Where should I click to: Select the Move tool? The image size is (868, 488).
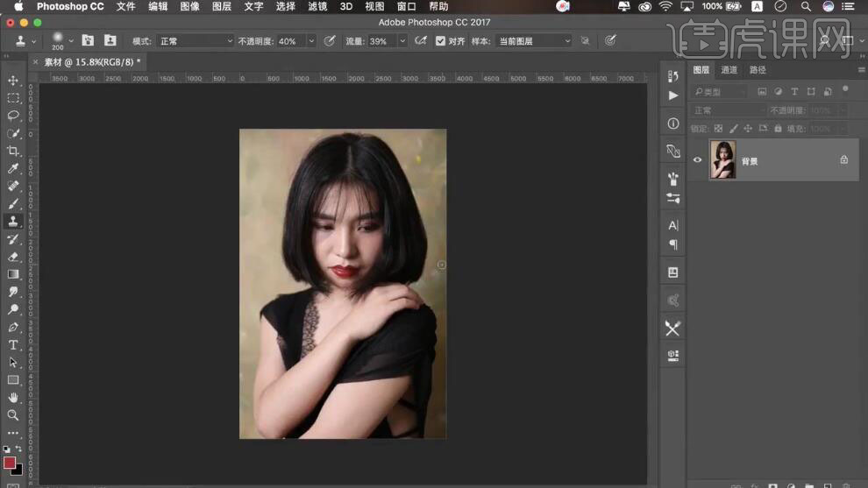13,81
